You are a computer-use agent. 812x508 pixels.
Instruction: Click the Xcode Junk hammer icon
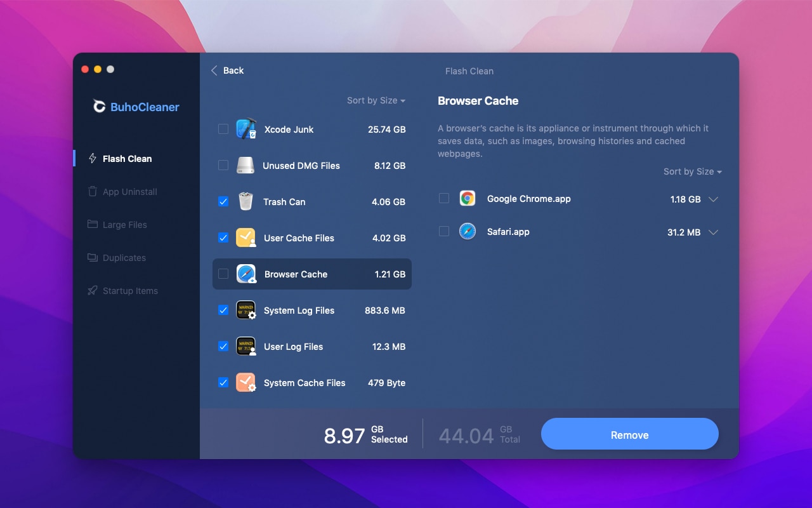[246, 130]
